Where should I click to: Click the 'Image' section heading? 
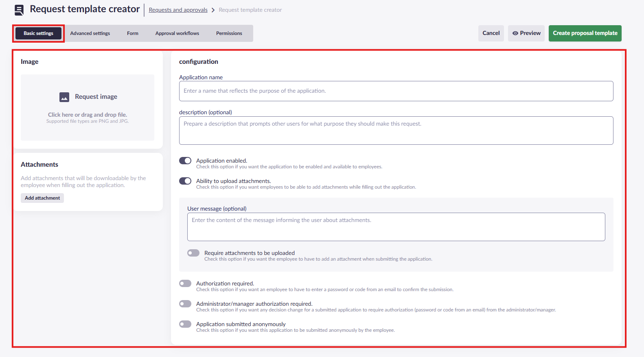tap(30, 62)
